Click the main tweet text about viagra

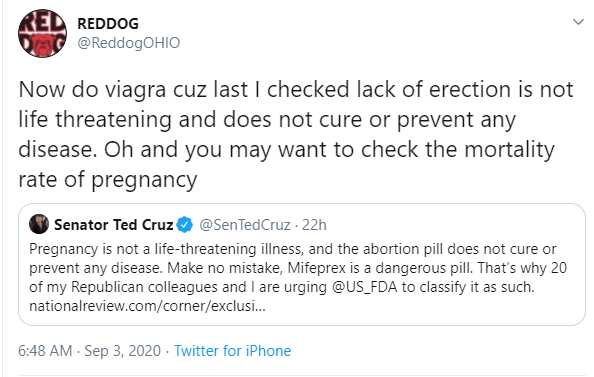(296, 134)
